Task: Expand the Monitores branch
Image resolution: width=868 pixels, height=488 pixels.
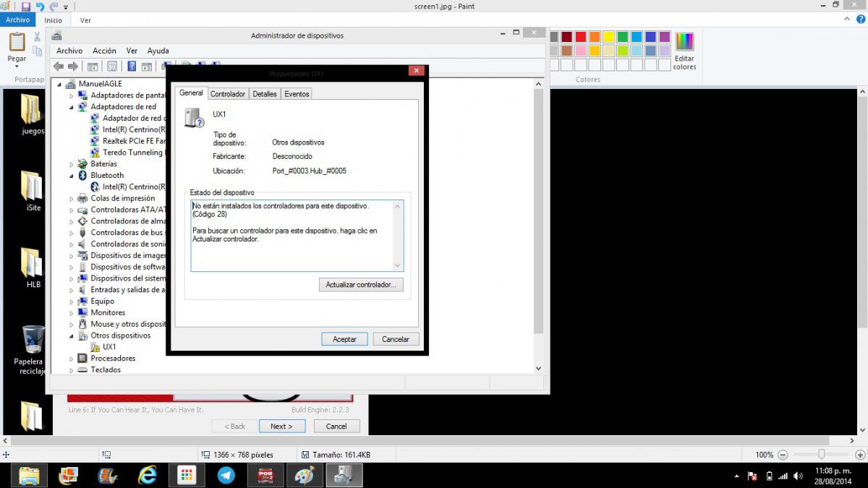Action: 72,312
